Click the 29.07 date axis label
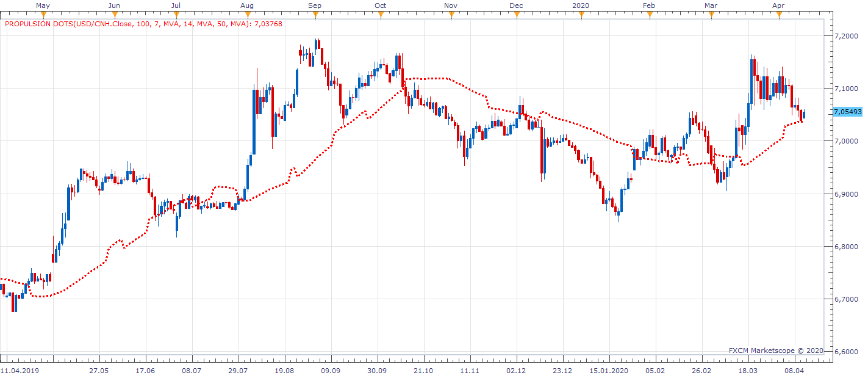868x378 pixels. [x=238, y=371]
